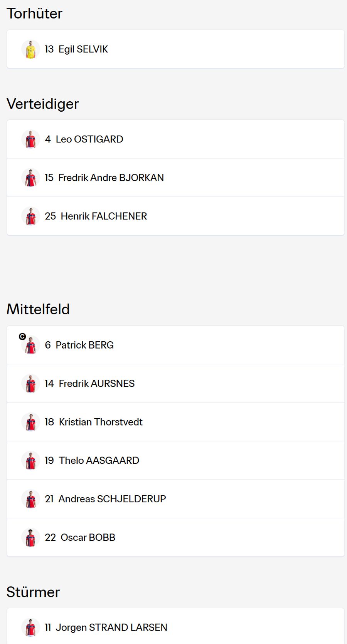347x644 pixels.
Task: Click Leo Ostigard's player photo
Action: (31, 139)
